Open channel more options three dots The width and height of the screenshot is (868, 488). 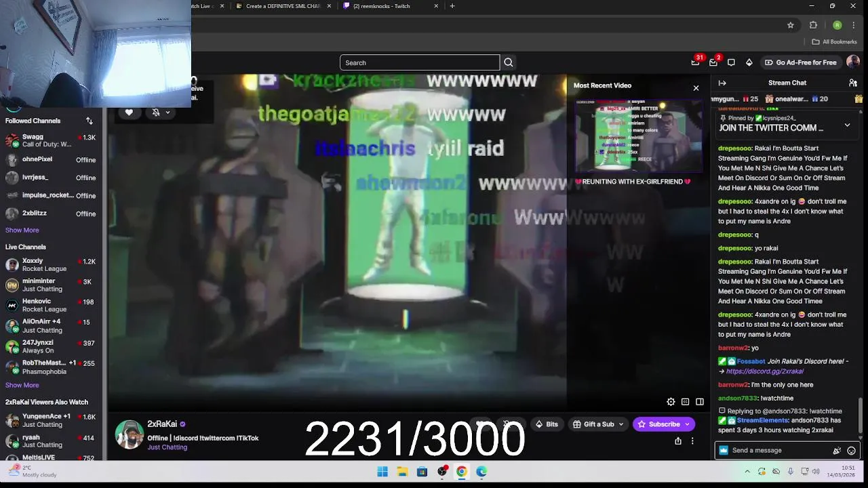692,441
